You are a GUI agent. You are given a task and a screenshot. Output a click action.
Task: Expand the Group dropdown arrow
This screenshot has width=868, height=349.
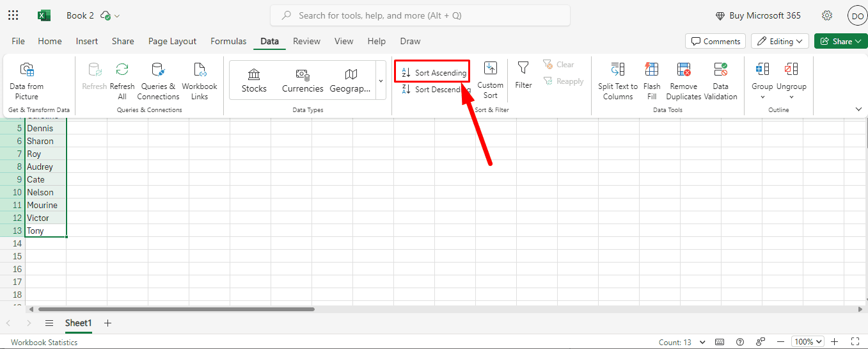762,97
